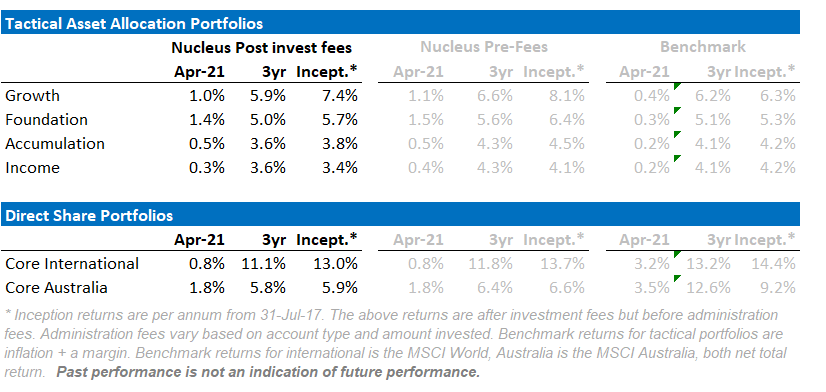The width and height of the screenshot is (826, 392).
Task: Click the Core International row label
Action: [x=72, y=263]
